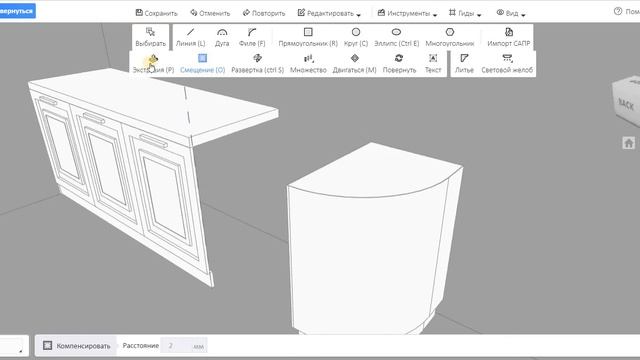Image resolution: width=640 pixels, height=360 pixels.
Task: Redo with the Повторить button
Action: (x=264, y=13)
